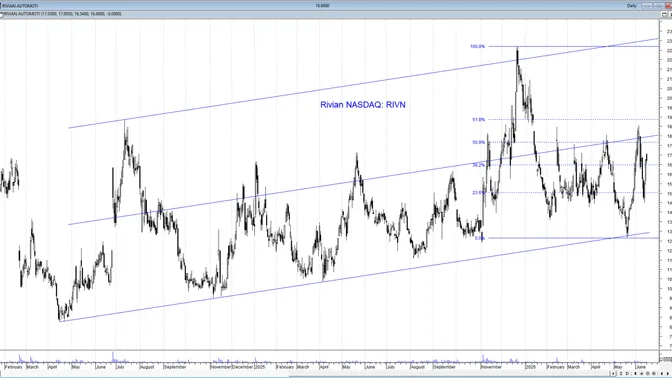Click the small icon left of inner chart title

[2, 15]
